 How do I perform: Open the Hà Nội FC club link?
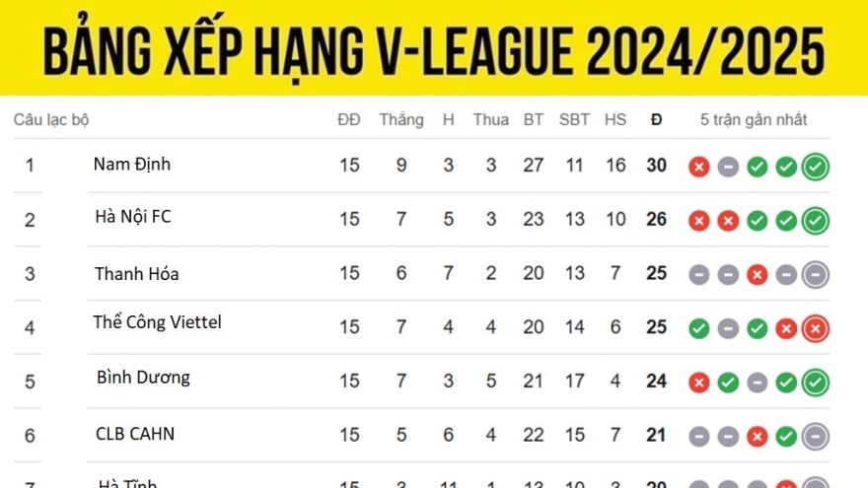pos(133,217)
